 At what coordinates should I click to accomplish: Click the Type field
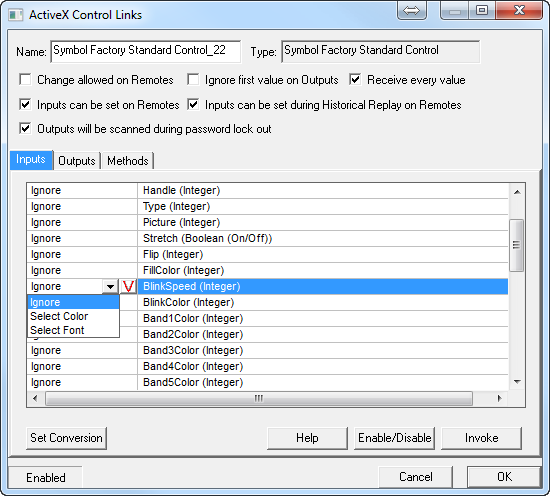(381, 51)
